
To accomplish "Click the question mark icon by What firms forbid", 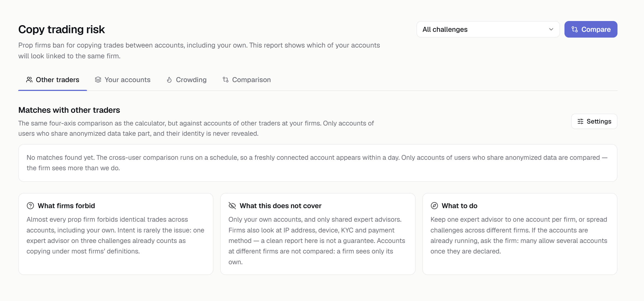I will (30, 206).
